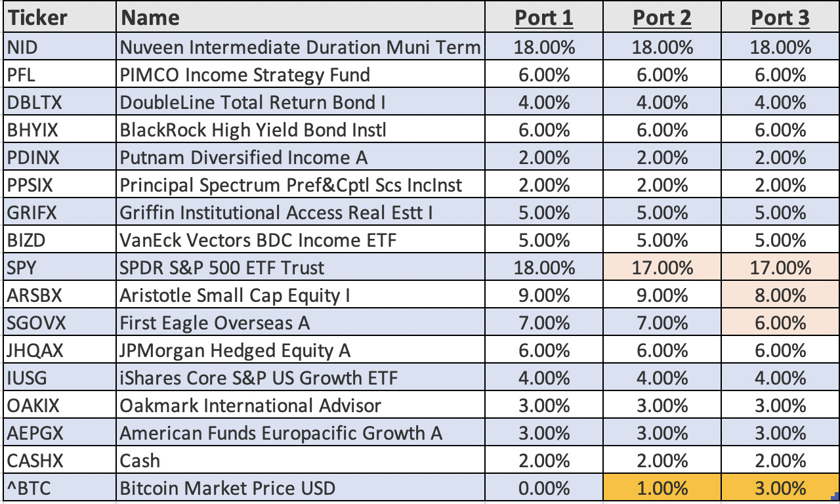Click the CASHX ticker cell
This screenshot has width=840, height=504.
click(x=35, y=461)
